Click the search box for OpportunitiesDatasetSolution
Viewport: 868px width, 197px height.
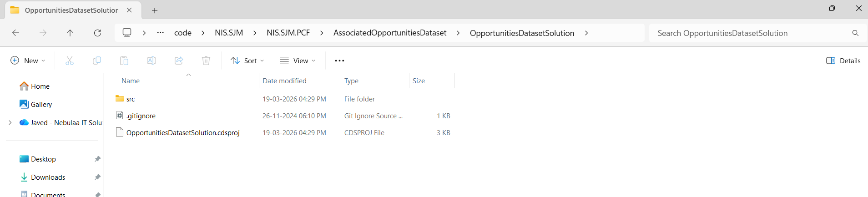(751, 33)
